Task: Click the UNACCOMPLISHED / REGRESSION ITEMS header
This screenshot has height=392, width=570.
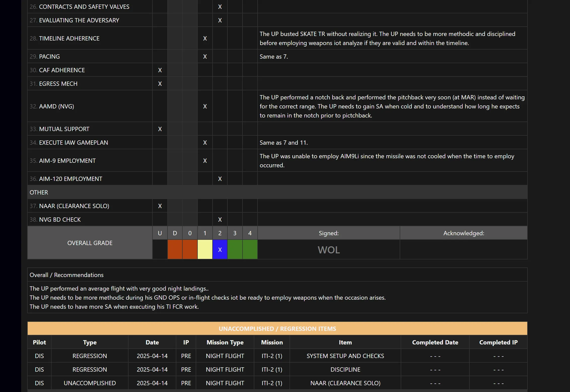Action: pos(277,329)
